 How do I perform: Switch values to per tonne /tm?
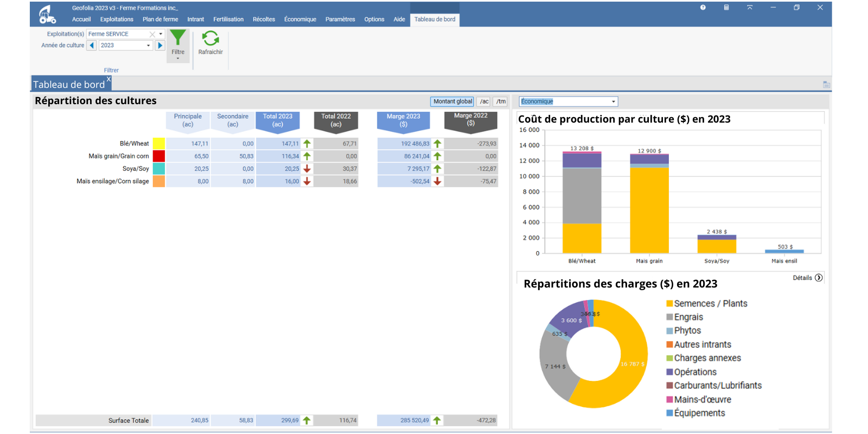(501, 101)
